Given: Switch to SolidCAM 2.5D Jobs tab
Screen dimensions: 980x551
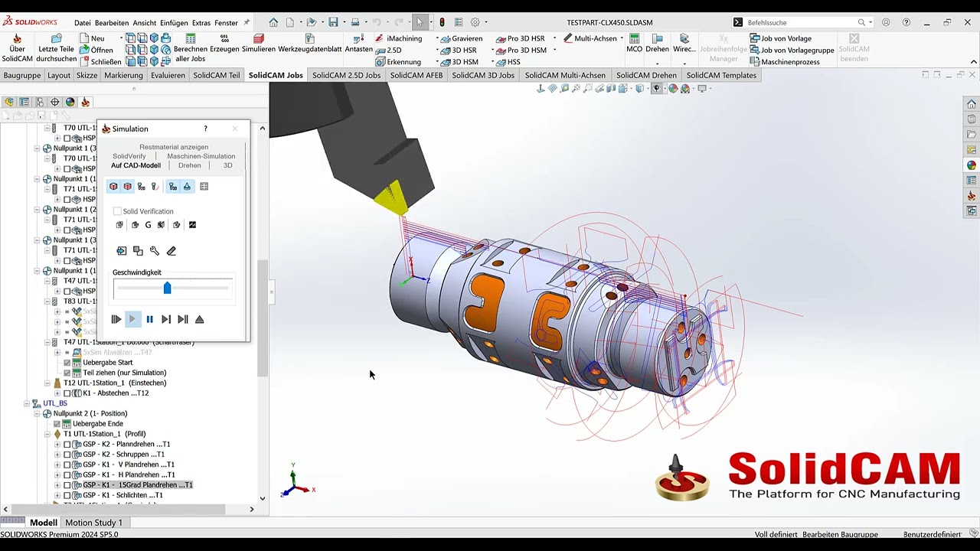Looking at the screenshot, I should [346, 75].
